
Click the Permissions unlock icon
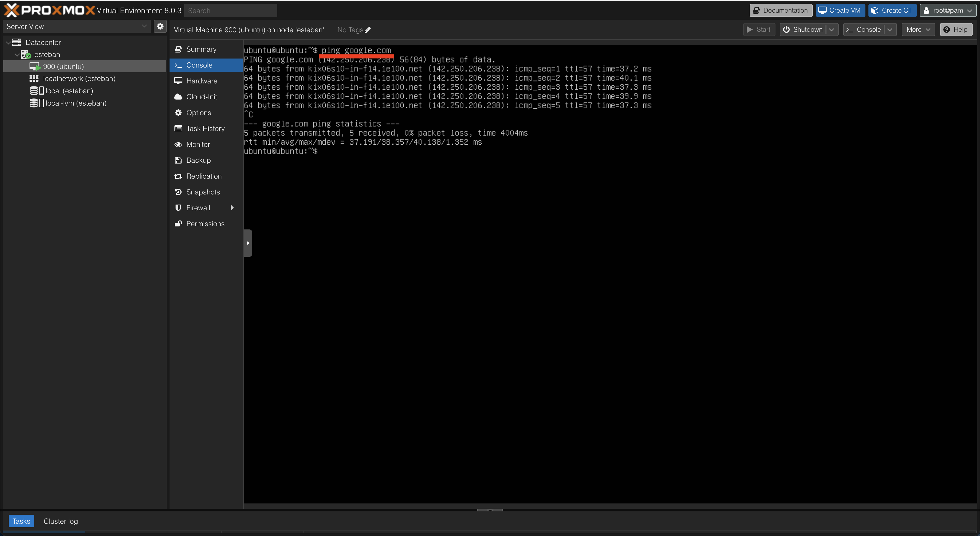178,224
